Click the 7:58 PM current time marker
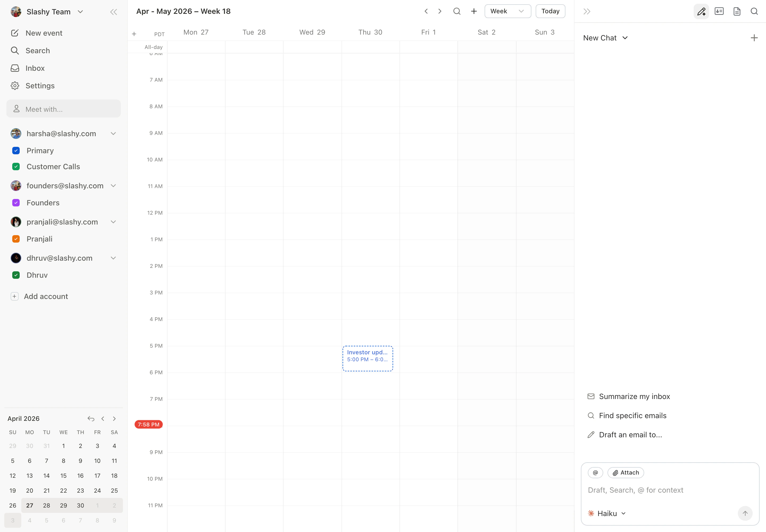 click(149, 425)
